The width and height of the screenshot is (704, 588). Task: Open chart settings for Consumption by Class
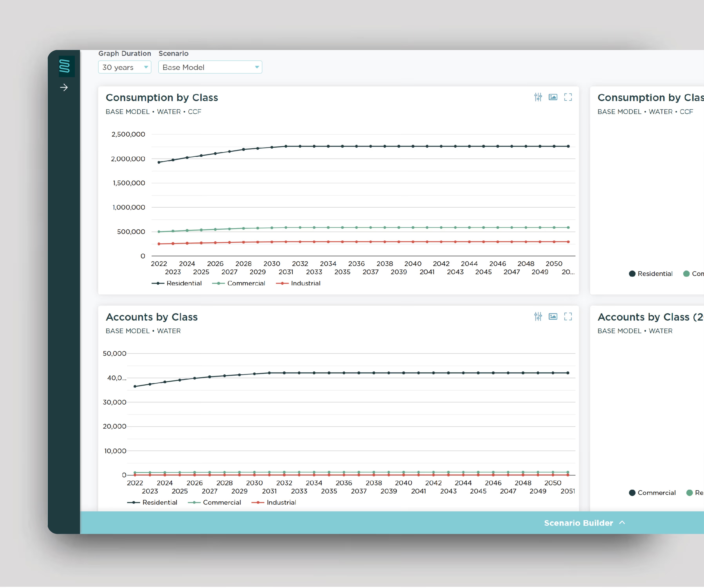[x=538, y=97]
